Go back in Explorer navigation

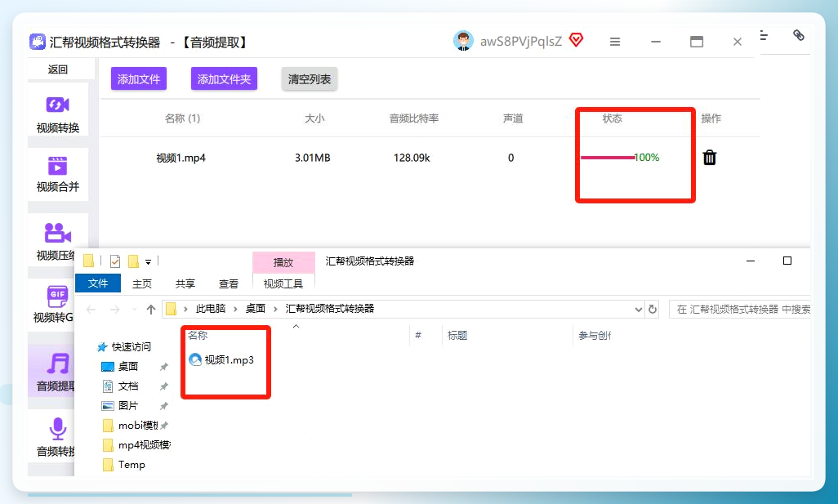[91, 310]
